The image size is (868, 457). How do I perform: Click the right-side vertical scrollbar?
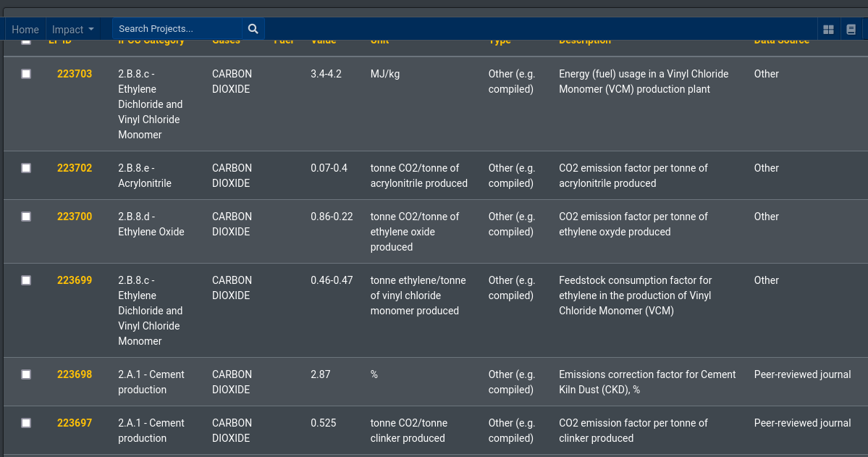[x=864, y=228]
